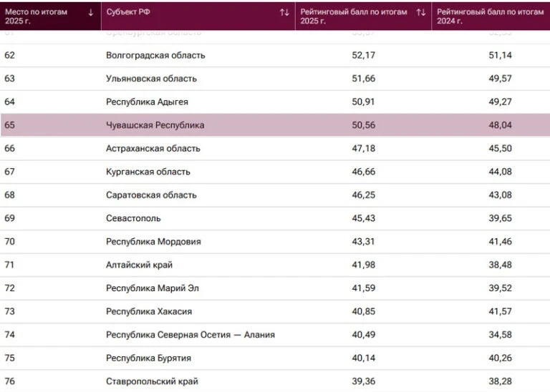Image resolution: width=550 pixels, height=392 pixels.
Task: Choose the Астраханская область row
Action: 275,149
